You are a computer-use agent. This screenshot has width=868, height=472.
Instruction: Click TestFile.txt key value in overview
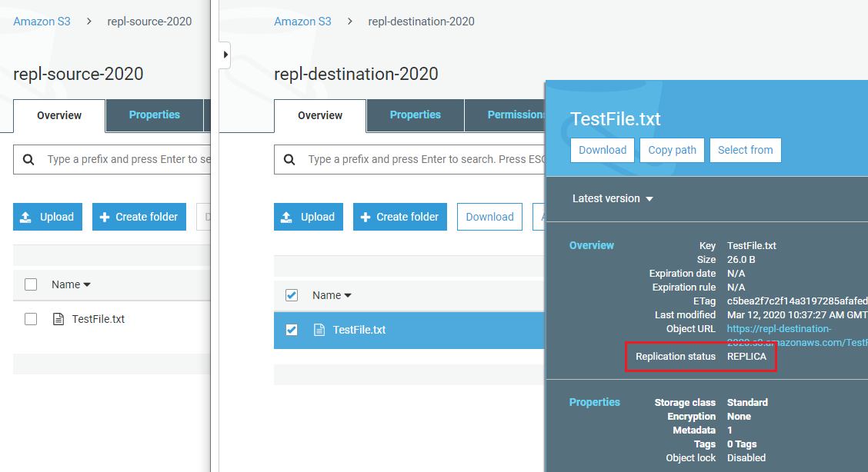tap(751, 246)
